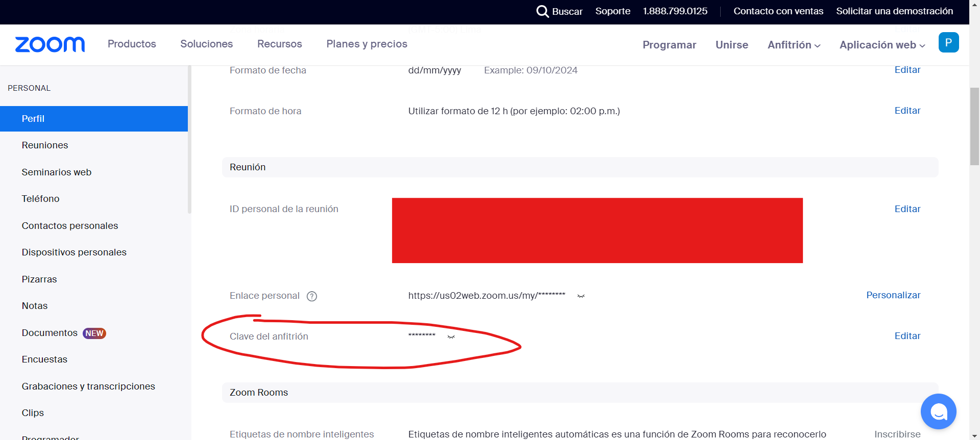Open the Recursos menu
980x440 pixels.
tap(280, 44)
